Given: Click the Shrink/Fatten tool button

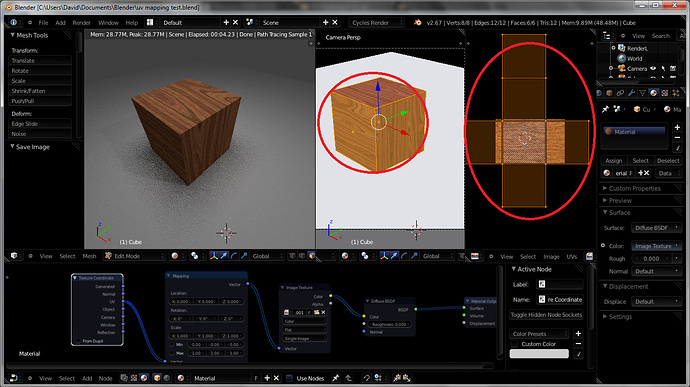Looking at the screenshot, I should (40, 91).
